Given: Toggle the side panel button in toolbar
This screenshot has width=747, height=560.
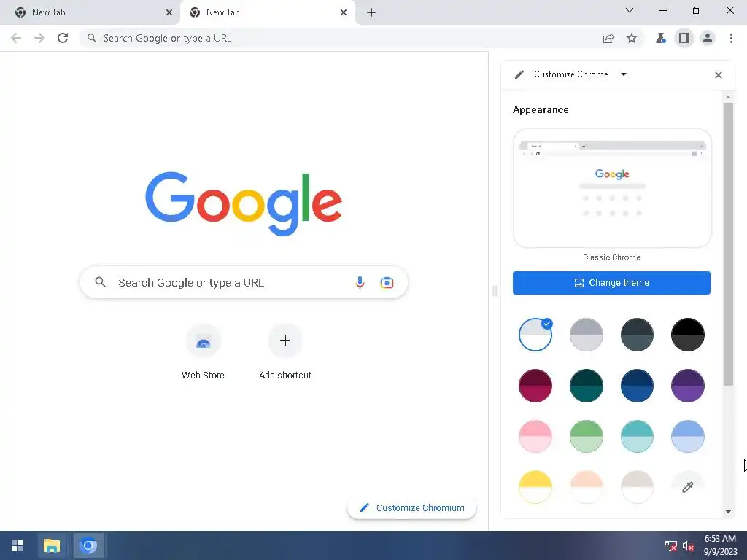Looking at the screenshot, I should click(684, 38).
